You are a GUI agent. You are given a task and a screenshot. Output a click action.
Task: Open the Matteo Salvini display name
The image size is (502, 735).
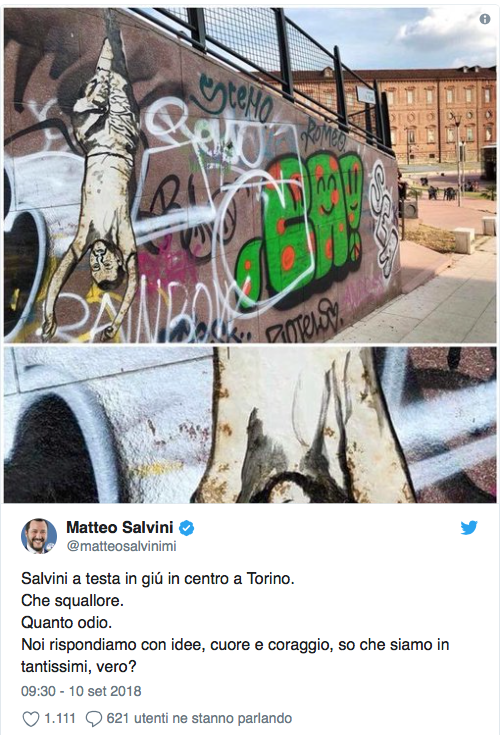point(120,527)
